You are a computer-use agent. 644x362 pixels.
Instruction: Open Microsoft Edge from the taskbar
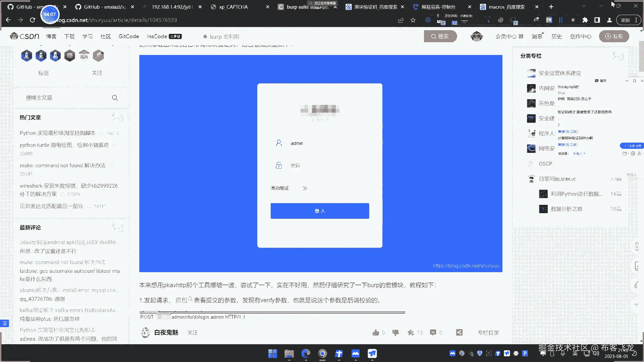tap(306, 354)
